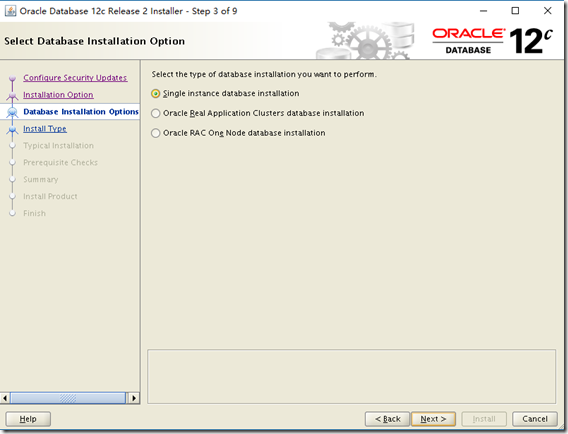This screenshot has width=568, height=434.
Task: Click Install Type step link
Action: (45, 129)
